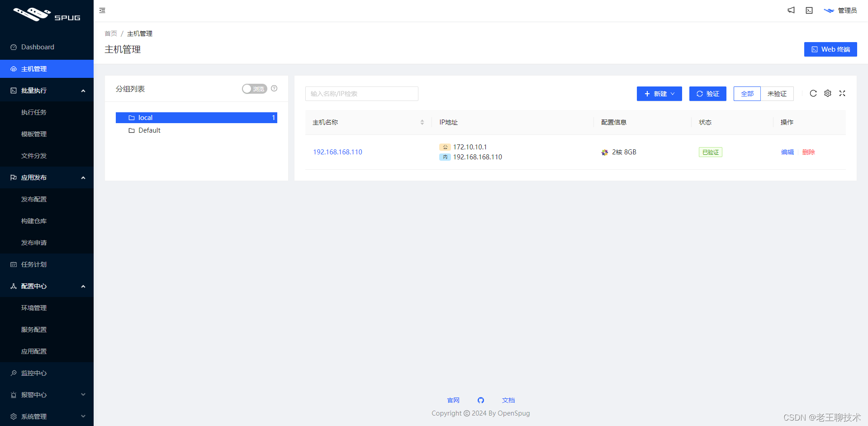Click the public IP 172.10.10.1
The image size is (868, 426).
470,147
